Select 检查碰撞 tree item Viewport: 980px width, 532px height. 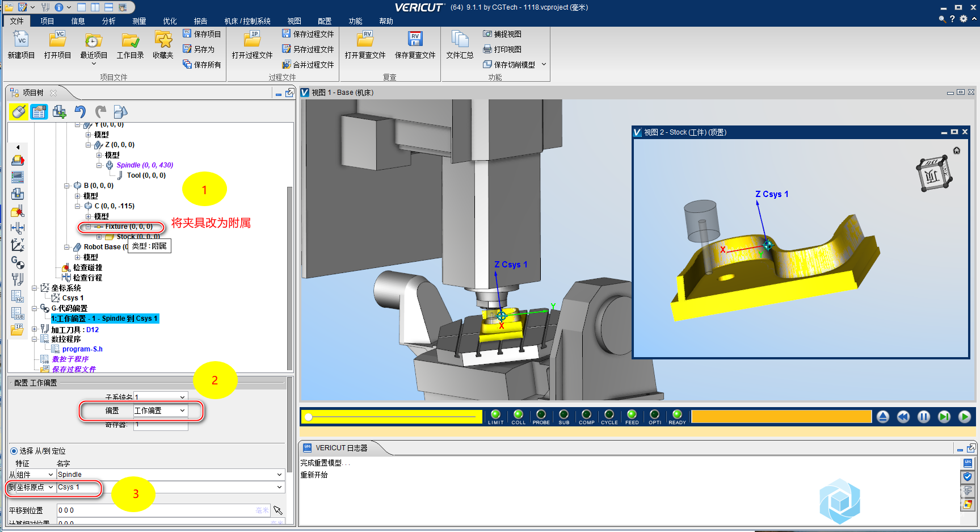coord(87,267)
